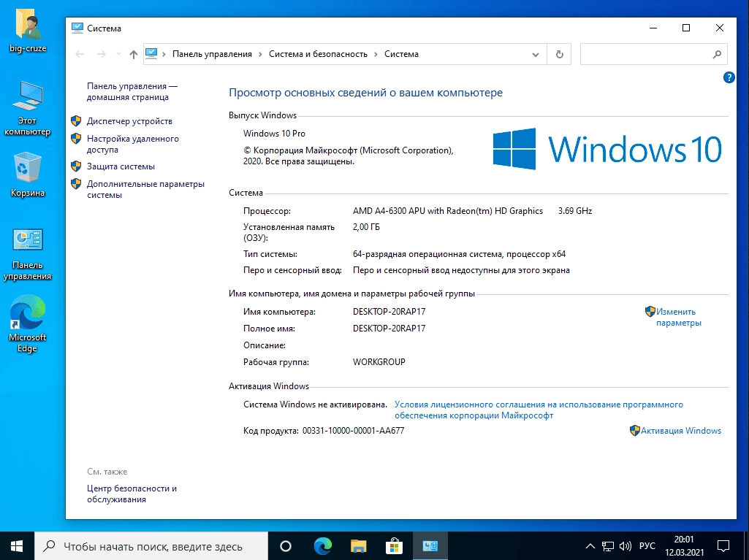Go forward with the forward arrow
This screenshot has width=749, height=560.
coord(102,55)
